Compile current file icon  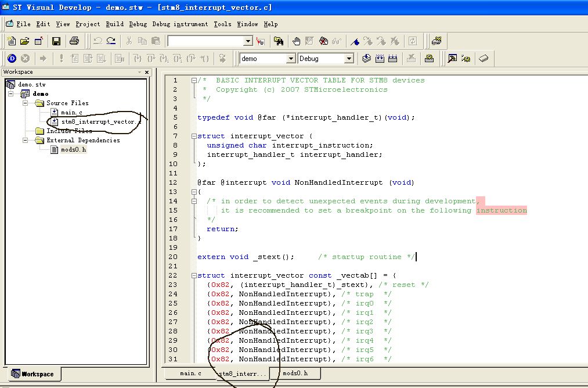point(366,58)
